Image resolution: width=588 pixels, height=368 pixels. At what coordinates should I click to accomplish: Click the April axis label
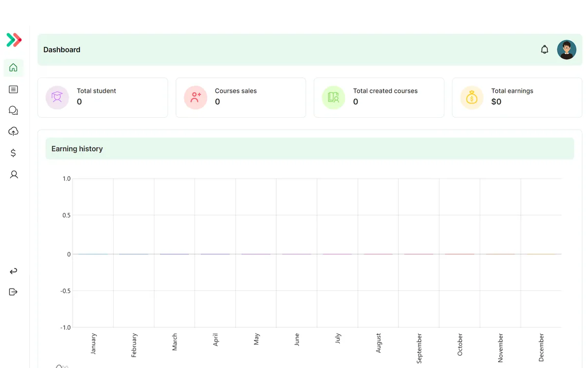216,340
